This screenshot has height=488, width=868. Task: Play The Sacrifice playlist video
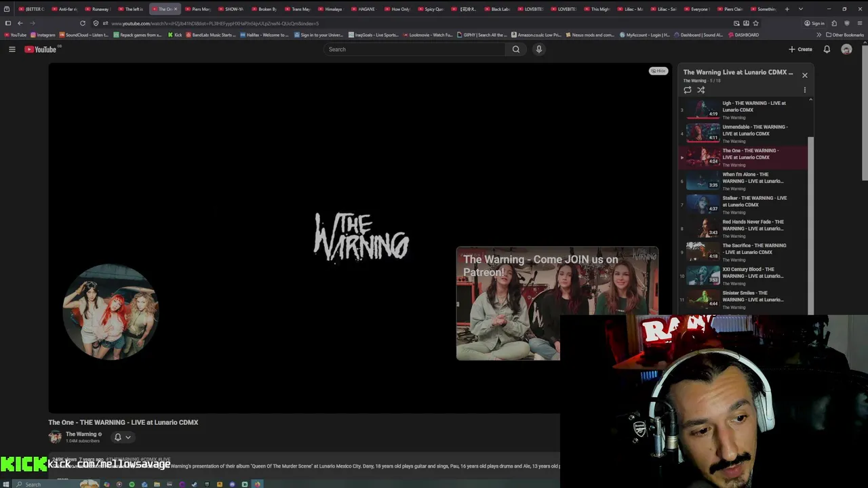click(743, 251)
